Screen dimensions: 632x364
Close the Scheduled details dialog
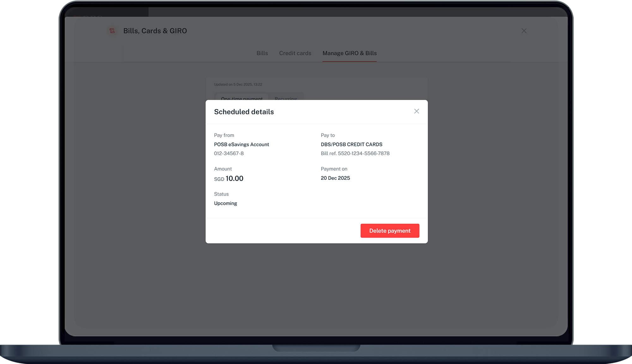point(416,111)
